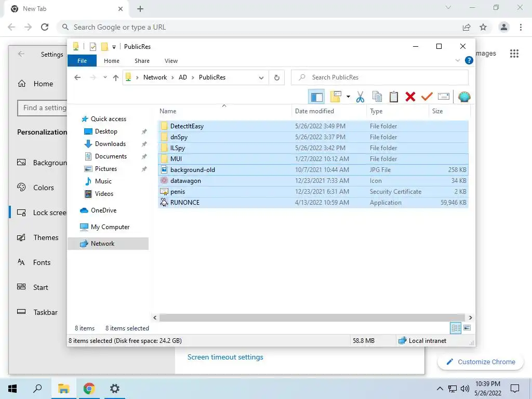Go back in Explorer navigation
Image resolution: width=532 pixels, height=399 pixels.
pyautogui.click(x=77, y=77)
